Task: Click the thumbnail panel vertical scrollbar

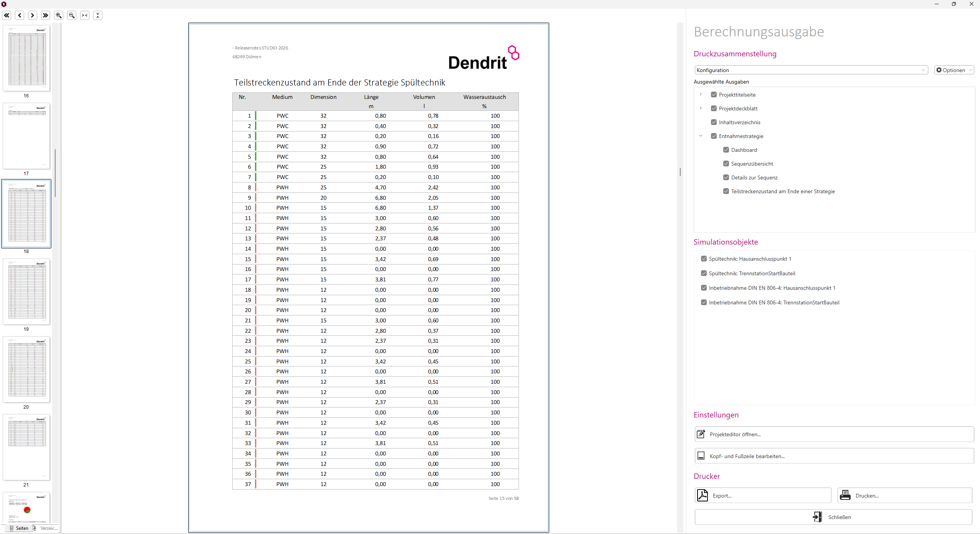Action: [x=55, y=173]
